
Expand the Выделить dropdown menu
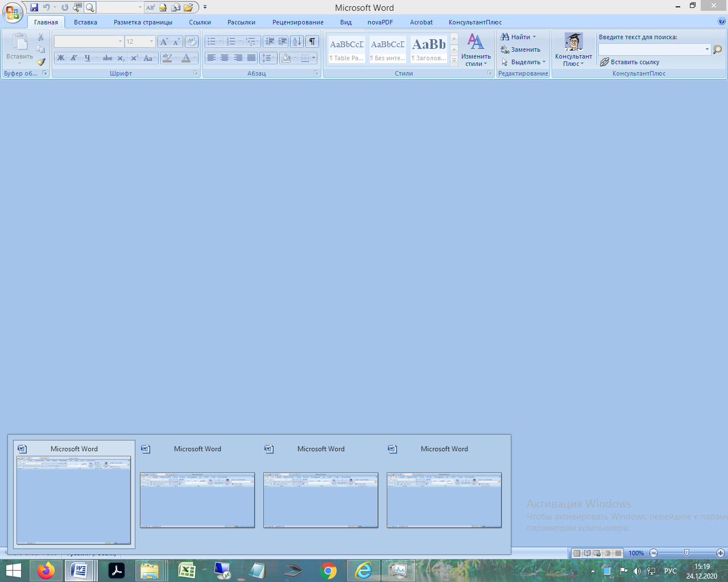point(523,62)
